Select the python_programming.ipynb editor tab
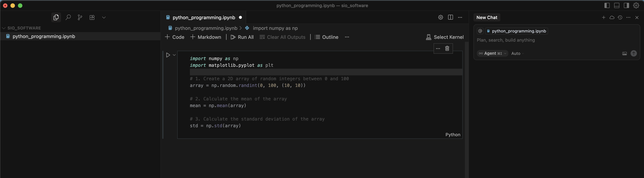The image size is (644, 178). pos(204,18)
